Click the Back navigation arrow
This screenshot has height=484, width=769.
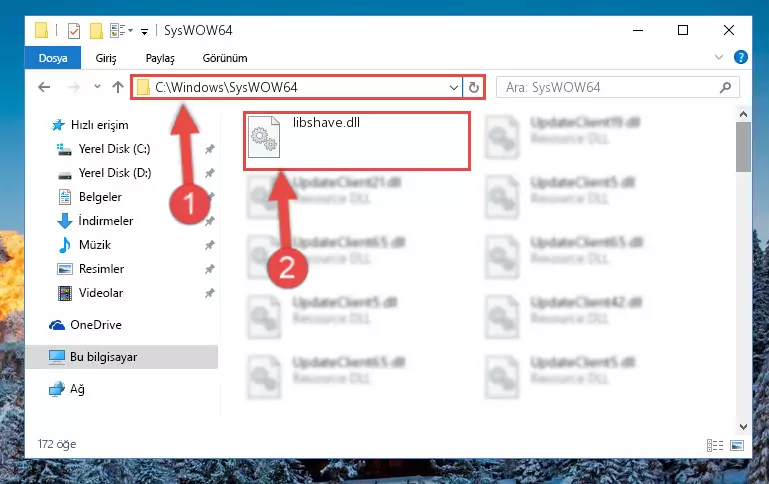click(44, 87)
